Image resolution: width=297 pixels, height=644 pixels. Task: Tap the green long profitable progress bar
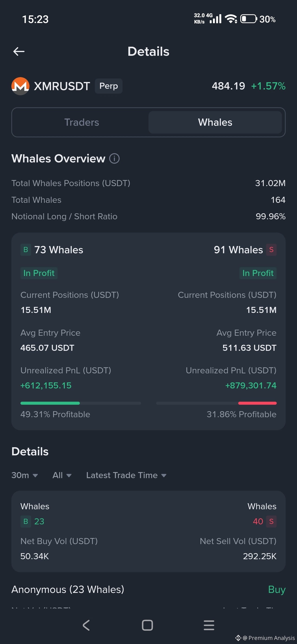pyautogui.click(x=50, y=403)
